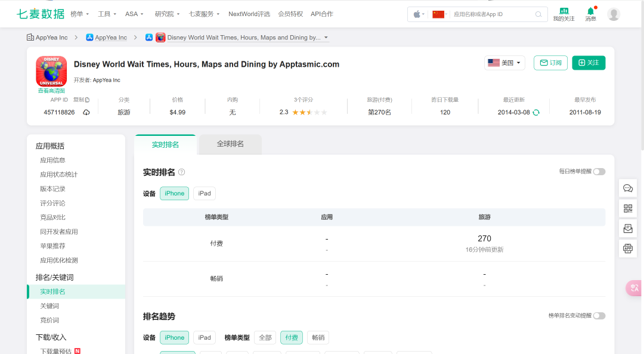Click App Store icon before AppYea Inc link
This screenshot has width=644, height=354.
89,38
